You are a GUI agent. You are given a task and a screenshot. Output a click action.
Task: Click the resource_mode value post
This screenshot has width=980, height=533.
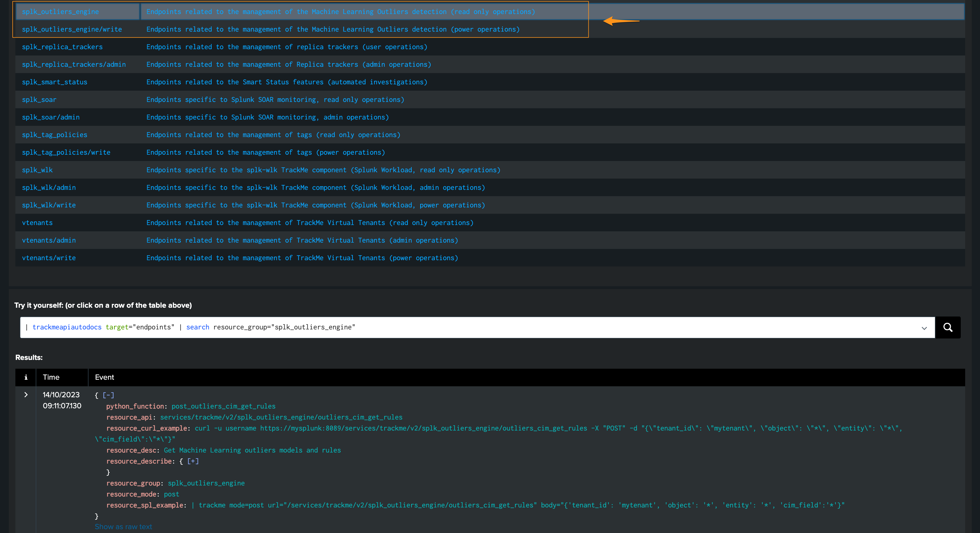[x=171, y=494]
